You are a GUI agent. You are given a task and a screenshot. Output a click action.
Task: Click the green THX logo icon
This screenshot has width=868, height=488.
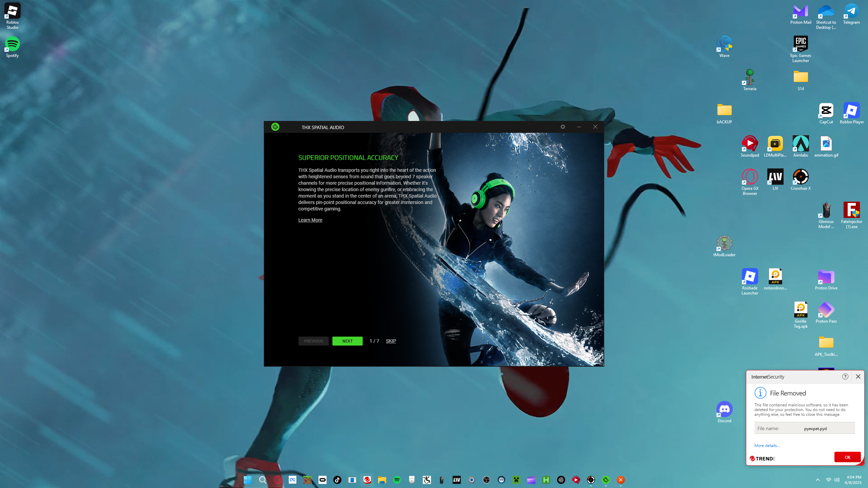(275, 127)
